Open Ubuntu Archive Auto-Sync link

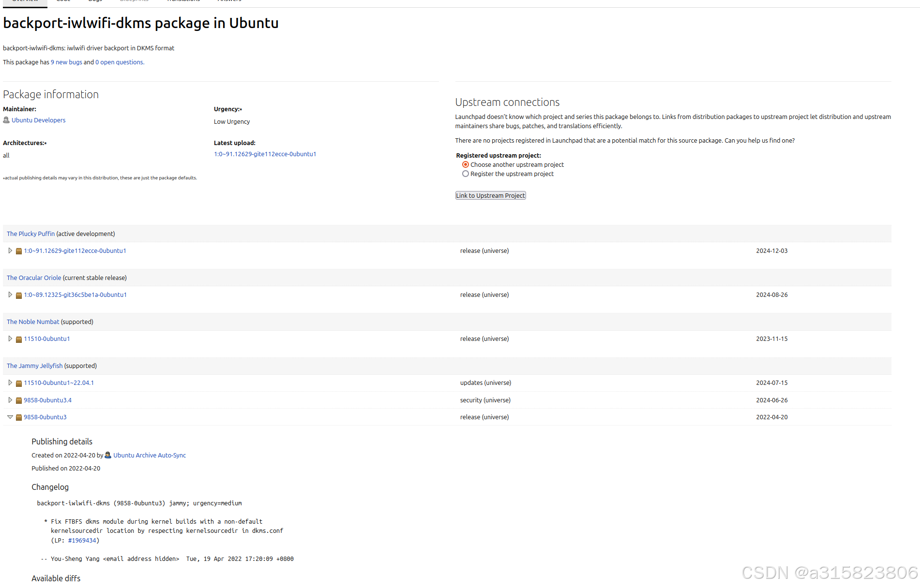pos(150,455)
